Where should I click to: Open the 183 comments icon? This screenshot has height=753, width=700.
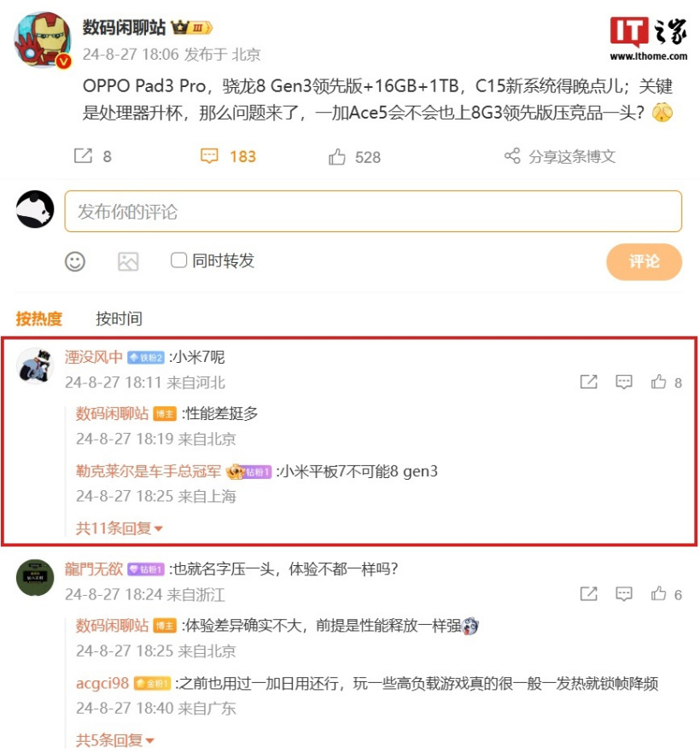coord(209,156)
